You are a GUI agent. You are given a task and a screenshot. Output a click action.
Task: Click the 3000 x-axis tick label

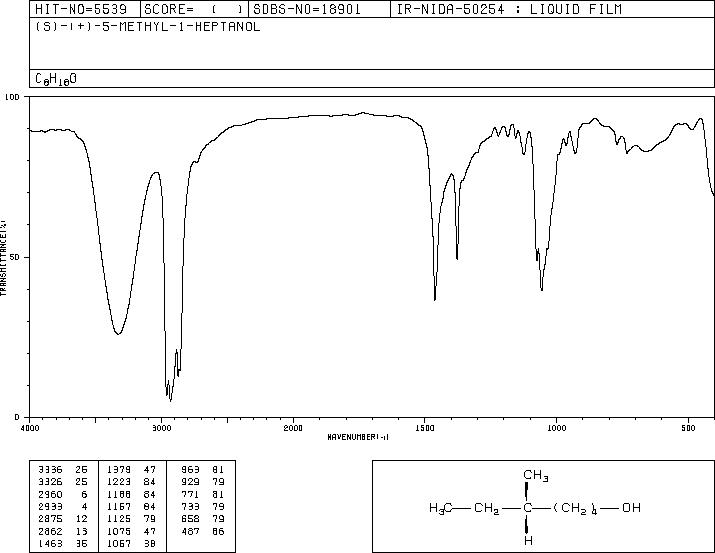(161, 428)
